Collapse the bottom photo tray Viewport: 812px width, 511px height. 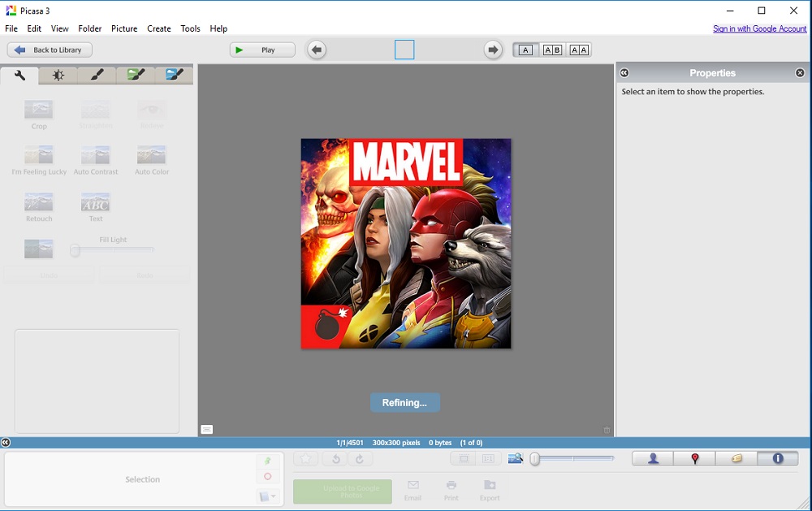(6, 443)
